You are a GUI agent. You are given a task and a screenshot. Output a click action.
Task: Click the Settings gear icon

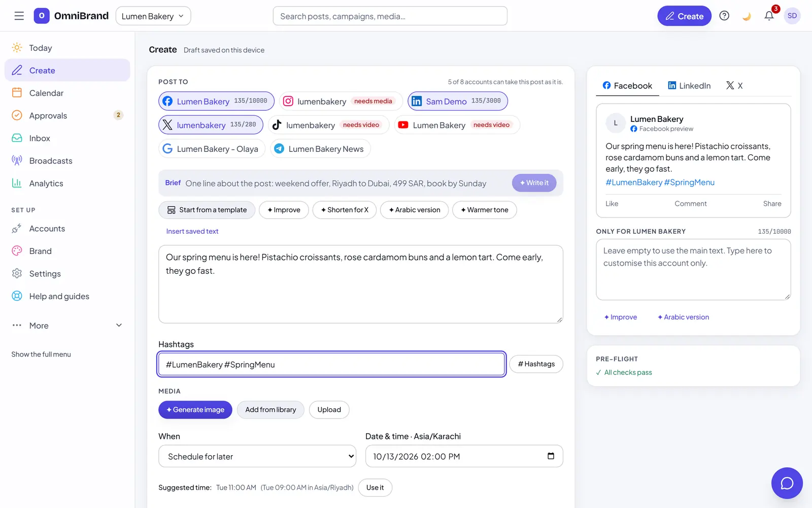[17, 273]
